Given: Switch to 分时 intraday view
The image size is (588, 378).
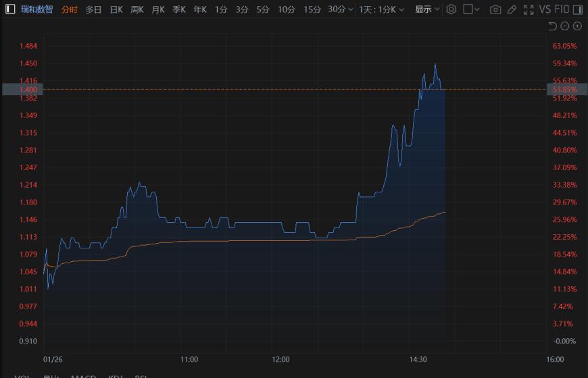Looking at the screenshot, I should click(x=70, y=9).
